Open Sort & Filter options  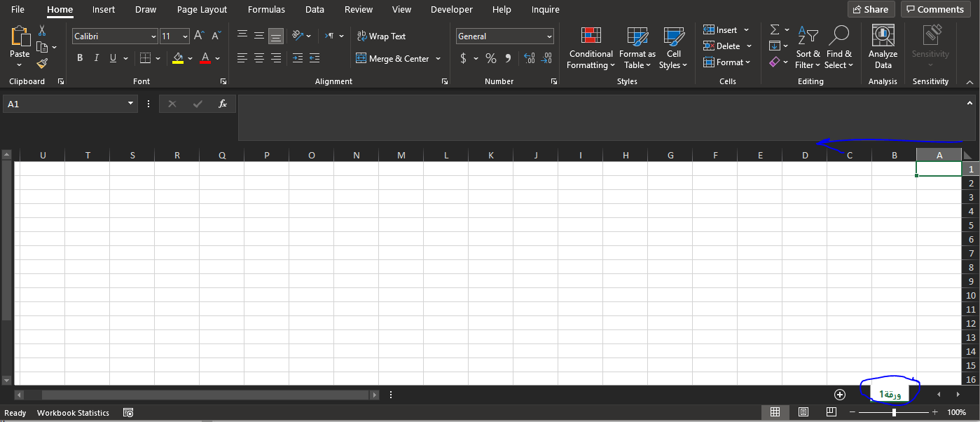[808, 48]
